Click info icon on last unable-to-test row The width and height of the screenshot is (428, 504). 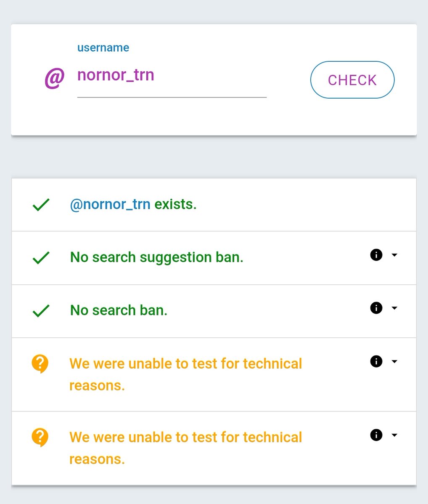click(376, 435)
